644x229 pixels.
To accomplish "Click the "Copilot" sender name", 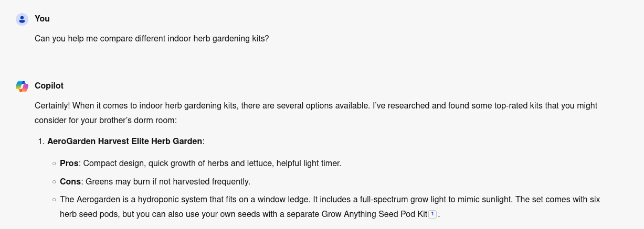I will pyautogui.click(x=49, y=85).
